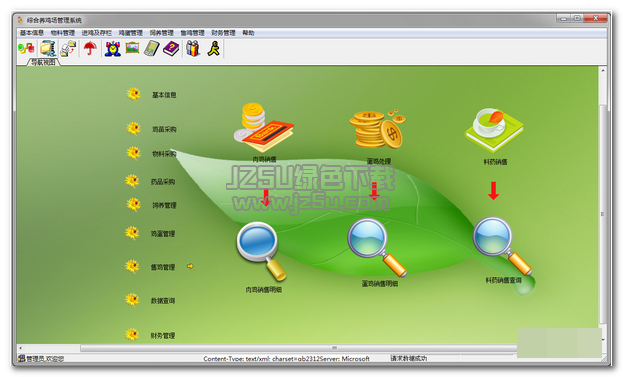Open the 饲养管理 menu in menu bar
Viewport: 623px width, 377px height.
click(x=161, y=33)
